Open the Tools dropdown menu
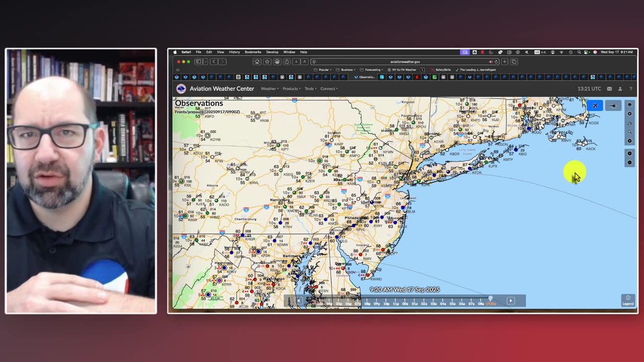The image size is (644, 362). pyautogui.click(x=310, y=89)
